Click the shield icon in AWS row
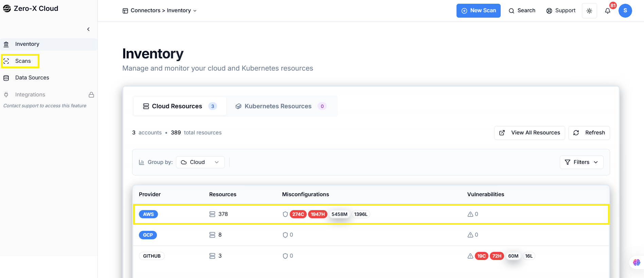This screenshot has height=278, width=644. (285, 214)
